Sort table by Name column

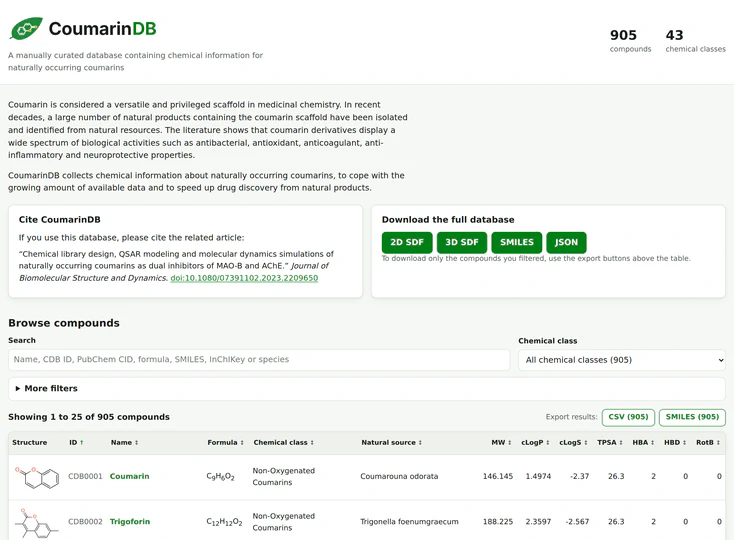click(x=125, y=442)
